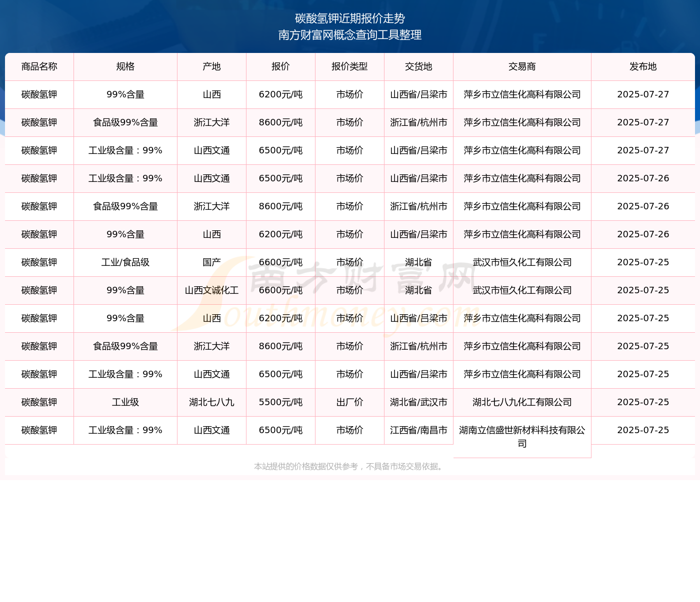Viewport: 700px width, 602px height.
Task: Click 食品级99%含量 in the 2025-07-25 row
Action: [x=125, y=346]
